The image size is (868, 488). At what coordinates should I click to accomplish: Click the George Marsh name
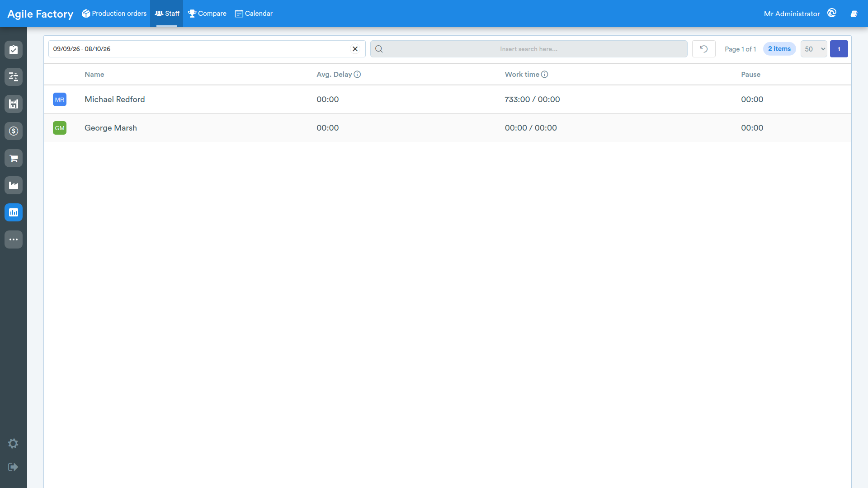click(111, 128)
